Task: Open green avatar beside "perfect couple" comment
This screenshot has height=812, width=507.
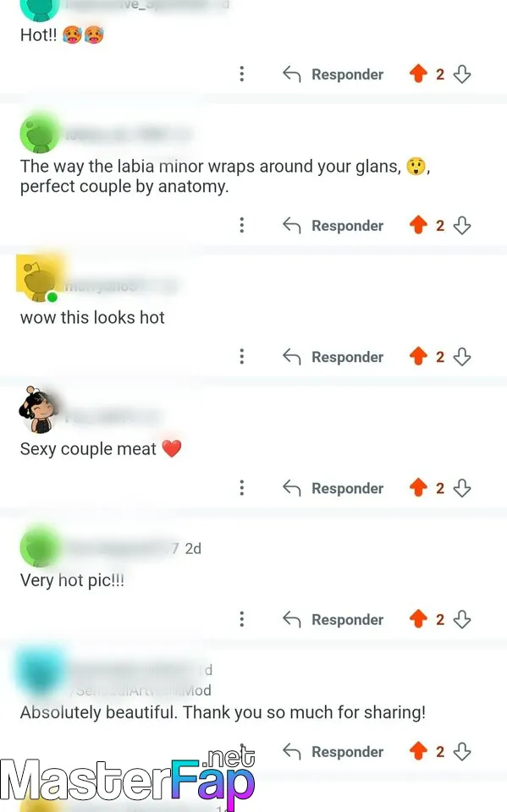Action: click(40, 133)
